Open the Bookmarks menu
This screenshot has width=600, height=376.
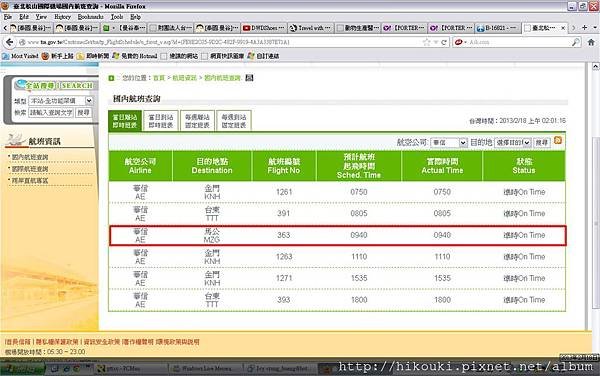pyautogui.click(x=90, y=17)
